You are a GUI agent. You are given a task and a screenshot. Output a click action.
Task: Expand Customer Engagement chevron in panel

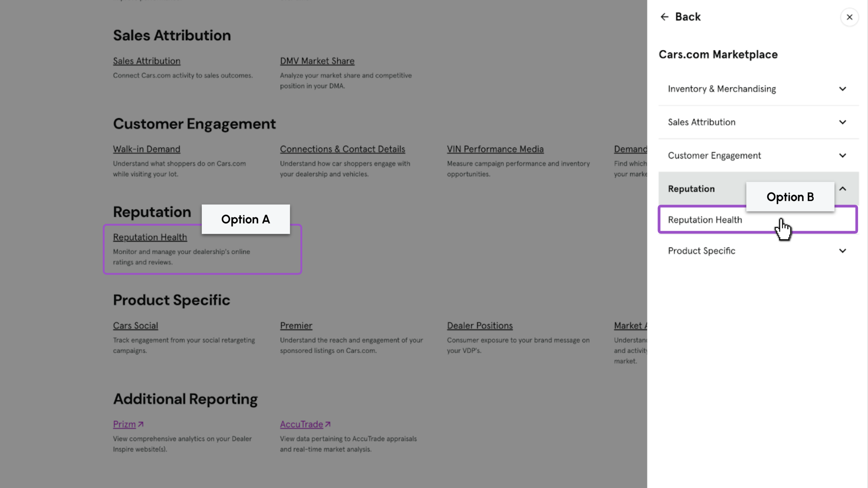(843, 155)
